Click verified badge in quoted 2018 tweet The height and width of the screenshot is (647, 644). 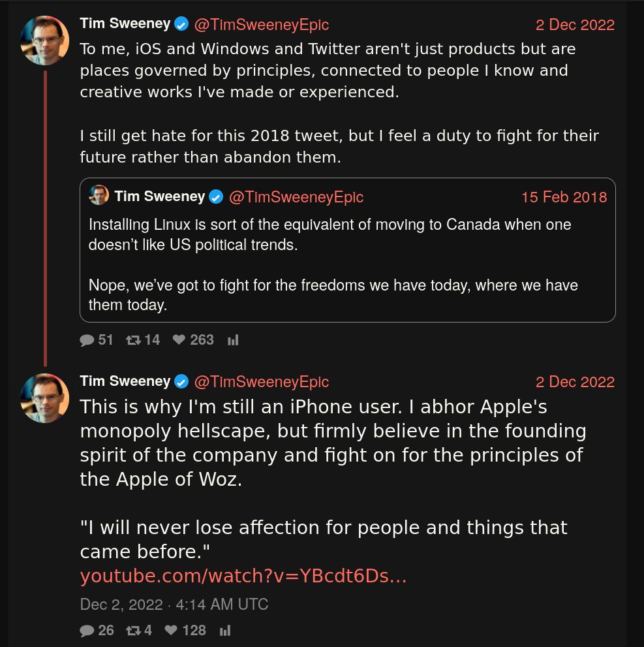point(217,197)
